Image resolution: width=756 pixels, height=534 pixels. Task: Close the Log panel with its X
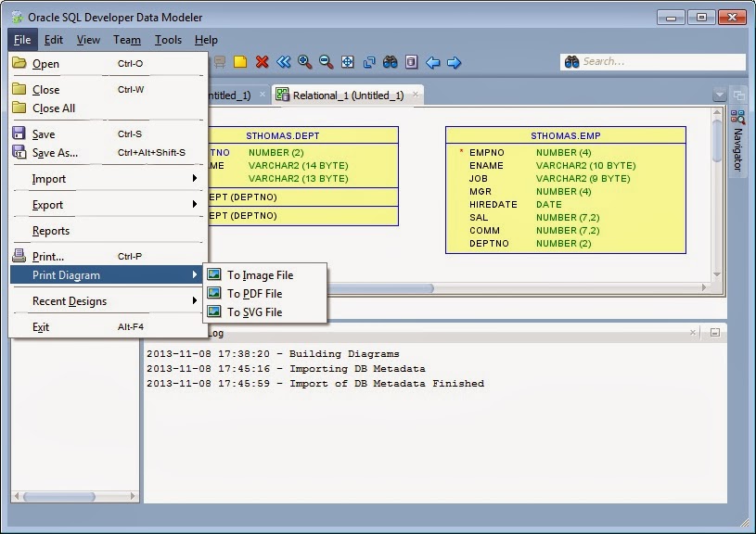point(693,333)
